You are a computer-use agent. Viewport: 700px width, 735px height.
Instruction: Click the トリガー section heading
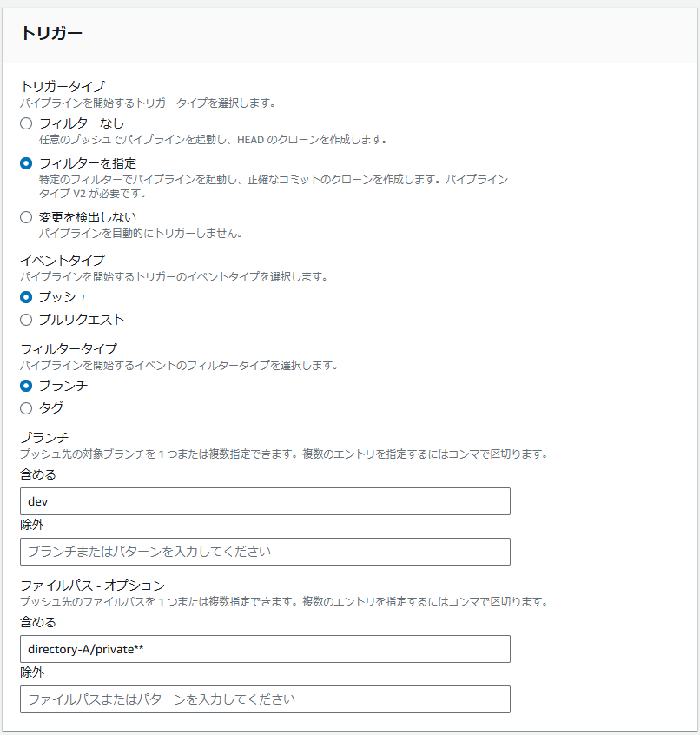[x=51, y=33]
